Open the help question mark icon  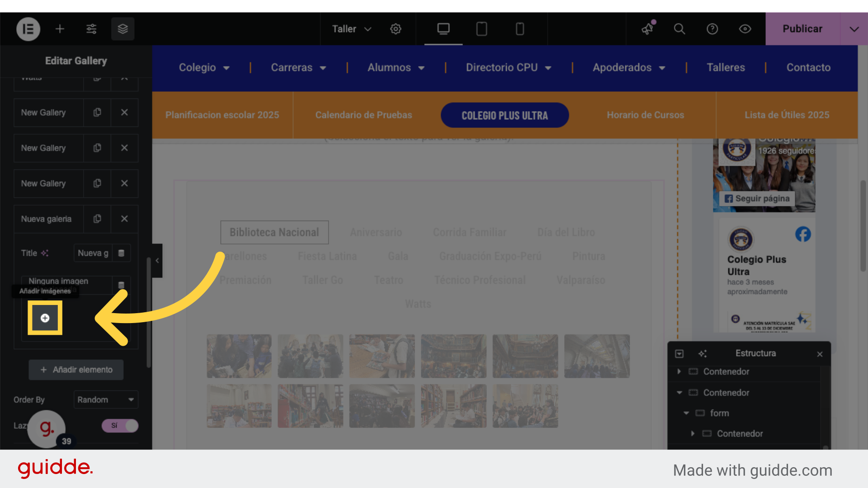712,29
